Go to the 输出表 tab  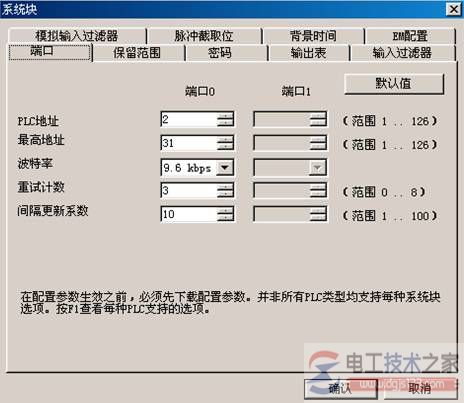(308, 53)
